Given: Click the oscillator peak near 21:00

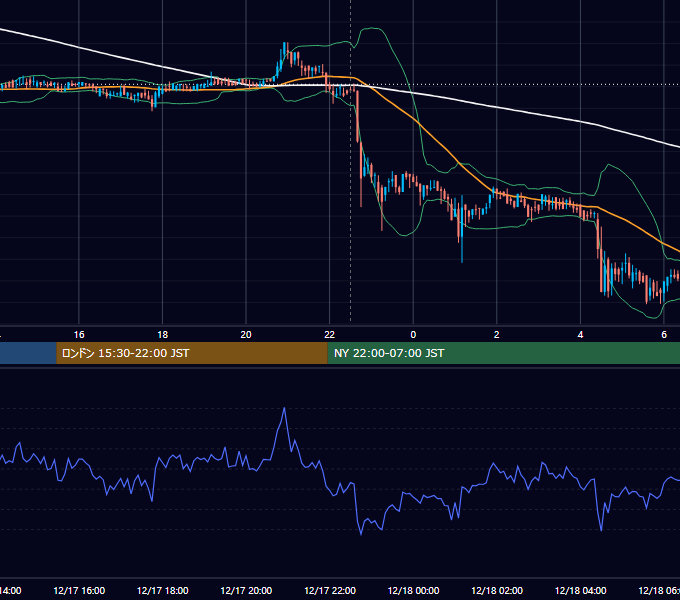Looking at the screenshot, I should (x=284, y=409).
